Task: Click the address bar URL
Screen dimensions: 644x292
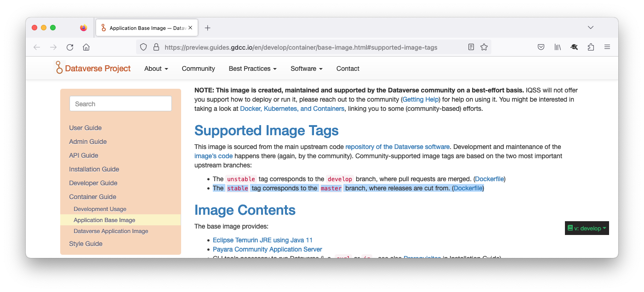Action: [x=301, y=47]
